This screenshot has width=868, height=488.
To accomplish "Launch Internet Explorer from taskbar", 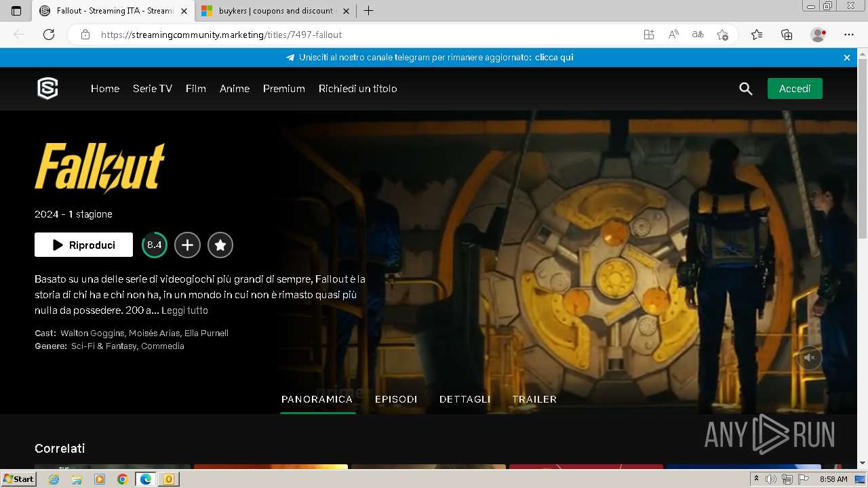I will 54,479.
